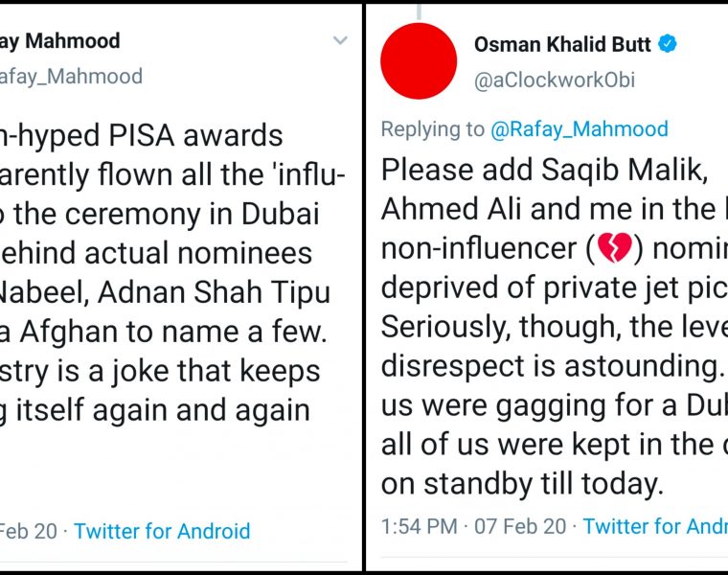Open the left tweet's 'Twitter for Android' link
The height and width of the screenshot is (575, 728).
tap(162, 531)
